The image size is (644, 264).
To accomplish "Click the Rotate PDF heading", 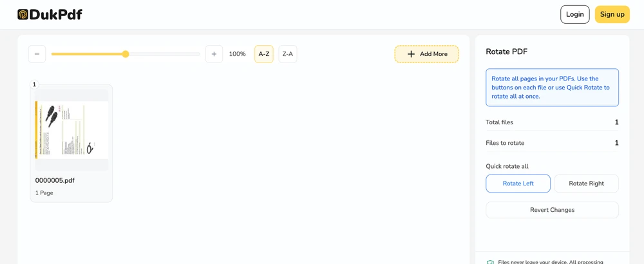I will [x=506, y=52].
